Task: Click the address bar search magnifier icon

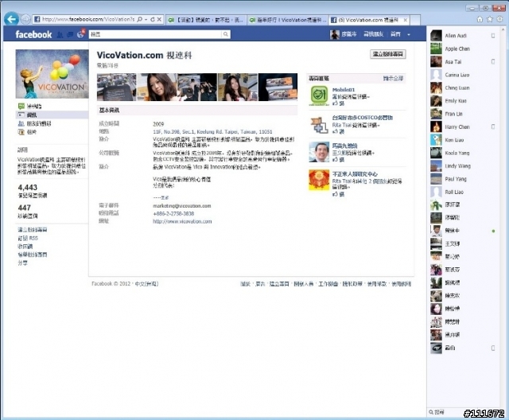Action: (x=140, y=19)
